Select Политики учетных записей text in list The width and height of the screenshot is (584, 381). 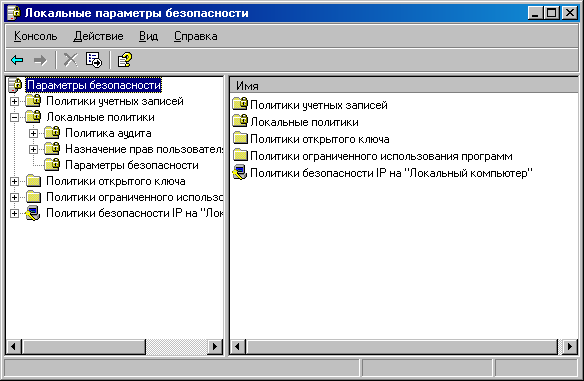click(x=319, y=105)
